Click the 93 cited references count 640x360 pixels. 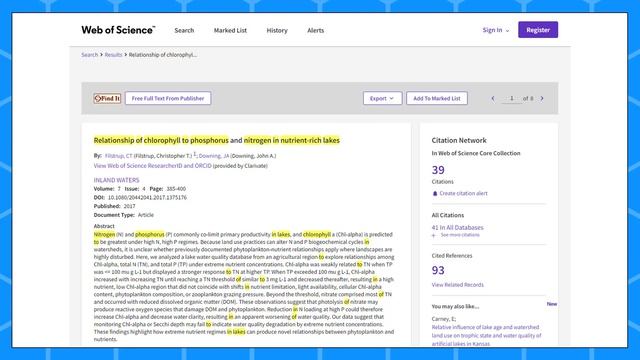coord(438,270)
